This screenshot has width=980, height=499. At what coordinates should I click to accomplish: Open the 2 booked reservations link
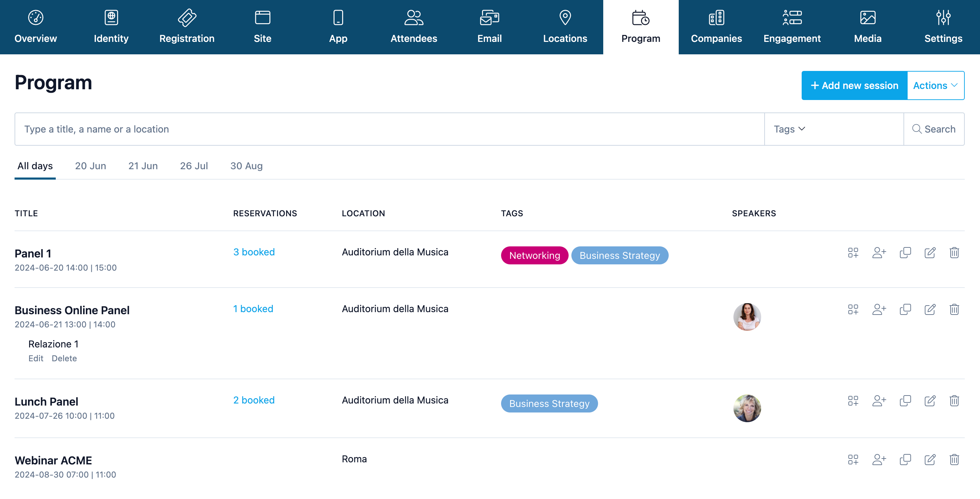pyautogui.click(x=254, y=400)
